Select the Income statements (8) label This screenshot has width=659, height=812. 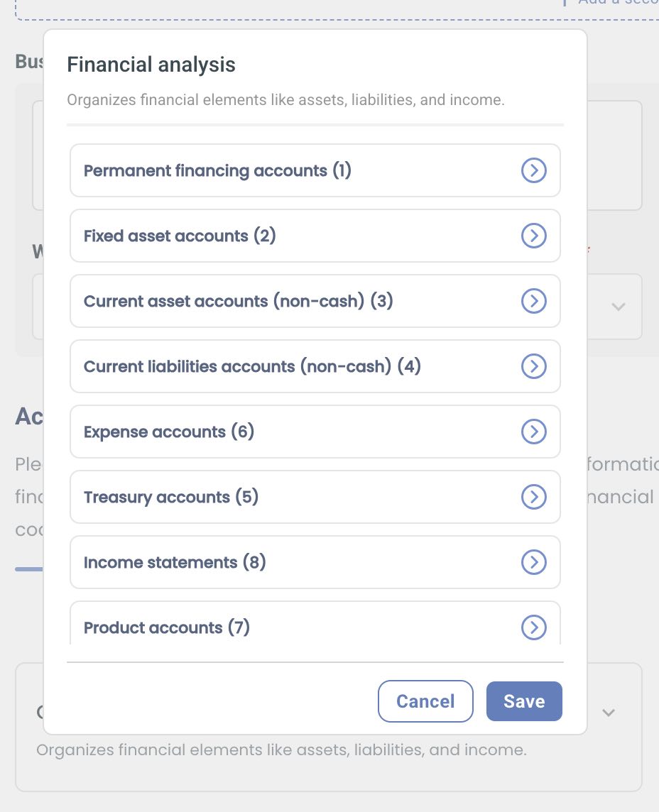[174, 563]
